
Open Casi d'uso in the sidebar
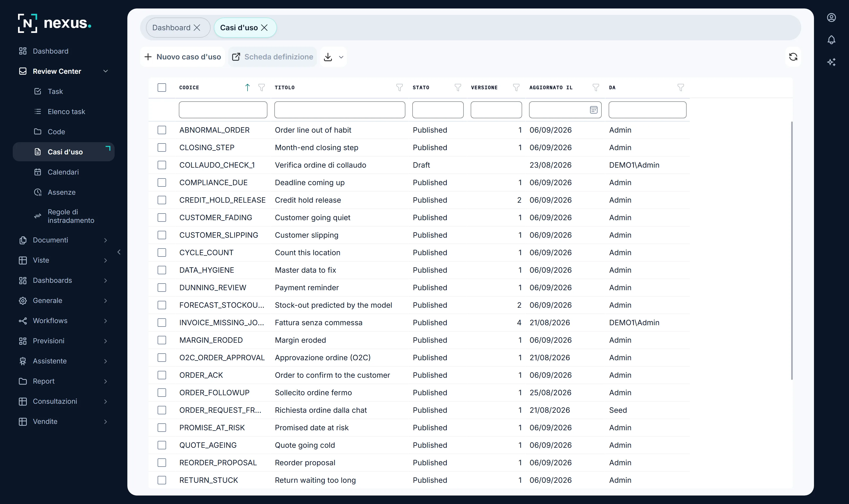click(x=64, y=152)
